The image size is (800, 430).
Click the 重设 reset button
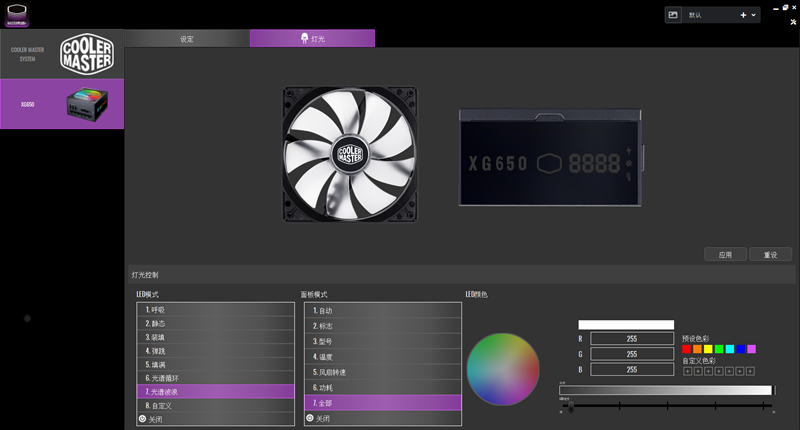click(x=770, y=255)
